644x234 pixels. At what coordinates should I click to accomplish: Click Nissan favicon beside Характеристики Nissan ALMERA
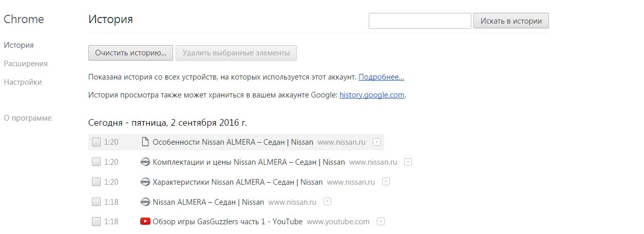pyautogui.click(x=145, y=182)
